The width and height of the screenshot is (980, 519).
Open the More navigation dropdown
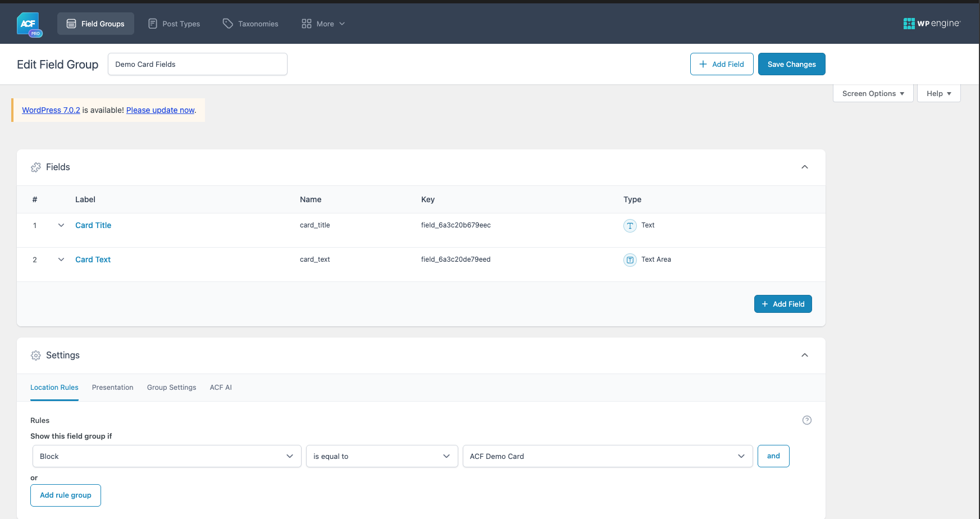pyautogui.click(x=323, y=24)
